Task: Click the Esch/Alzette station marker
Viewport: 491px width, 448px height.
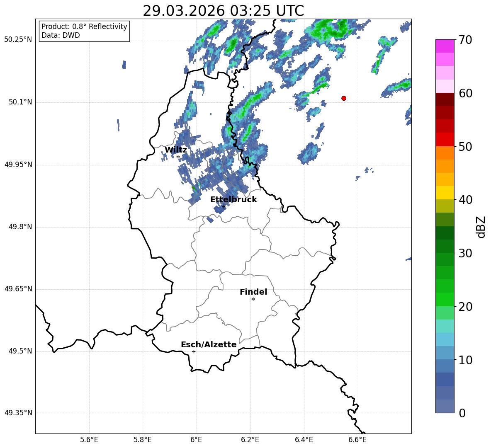Action: tap(194, 351)
